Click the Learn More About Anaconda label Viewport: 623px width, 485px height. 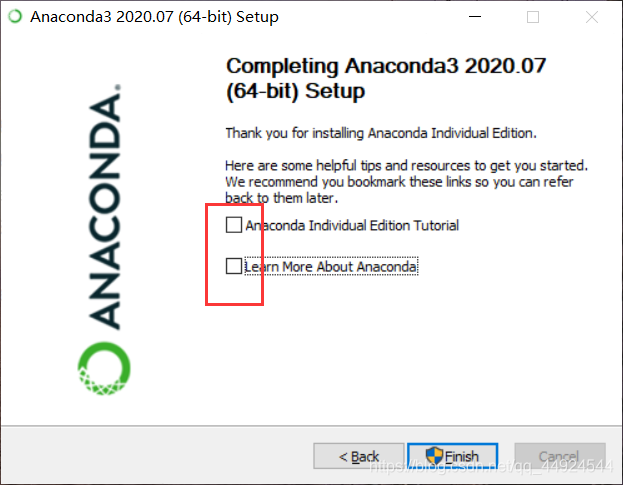pyautogui.click(x=331, y=266)
